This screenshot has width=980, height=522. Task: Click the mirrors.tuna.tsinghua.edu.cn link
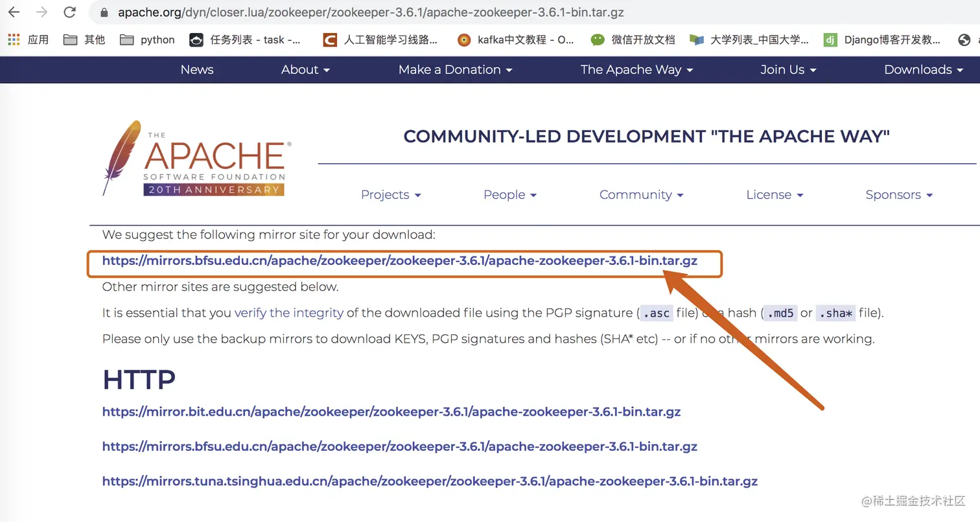click(x=430, y=481)
